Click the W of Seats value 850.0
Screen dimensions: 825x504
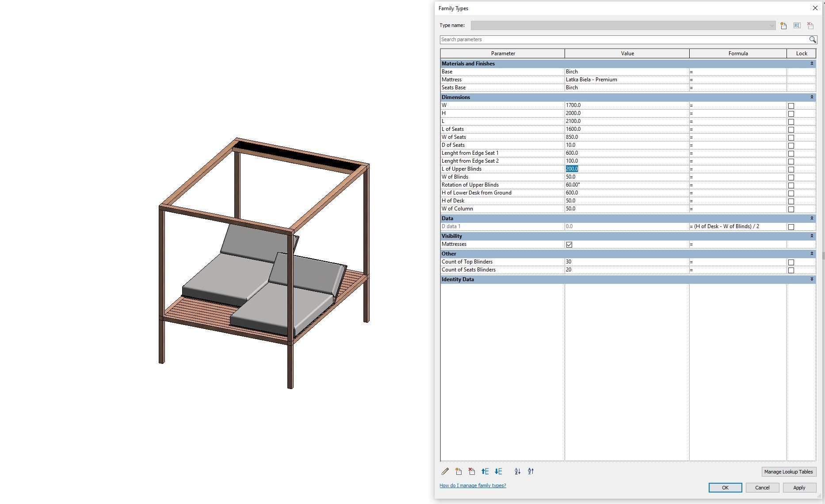click(627, 137)
